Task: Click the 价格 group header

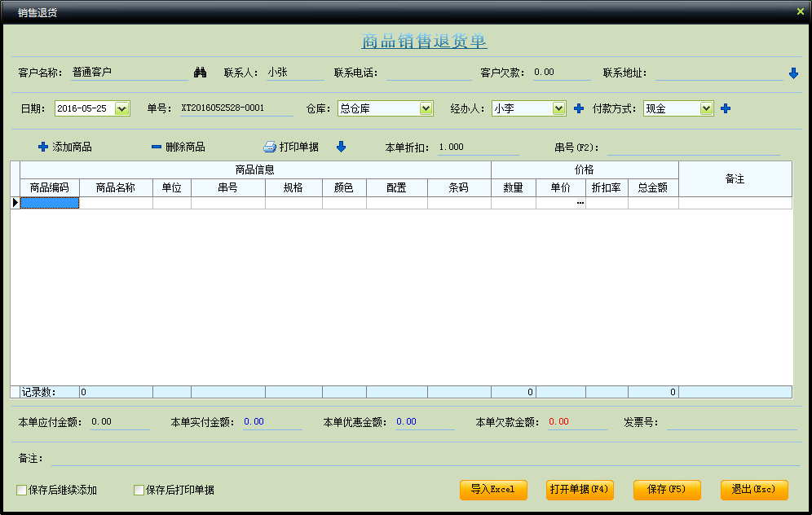Action: (585, 169)
